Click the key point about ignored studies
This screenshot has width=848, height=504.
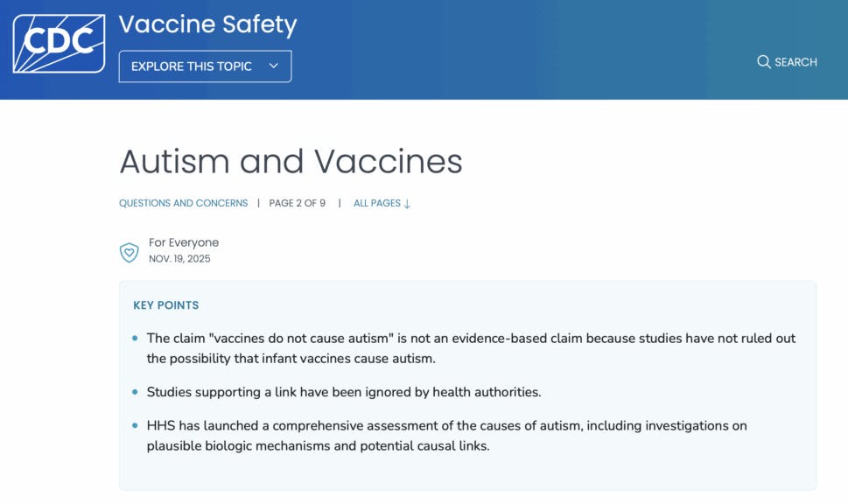[x=344, y=392]
